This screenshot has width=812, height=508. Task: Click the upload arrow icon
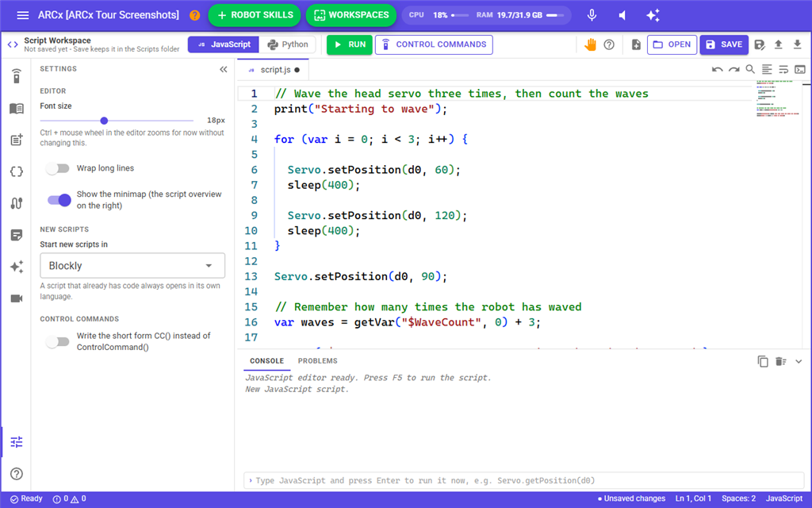(x=779, y=44)
